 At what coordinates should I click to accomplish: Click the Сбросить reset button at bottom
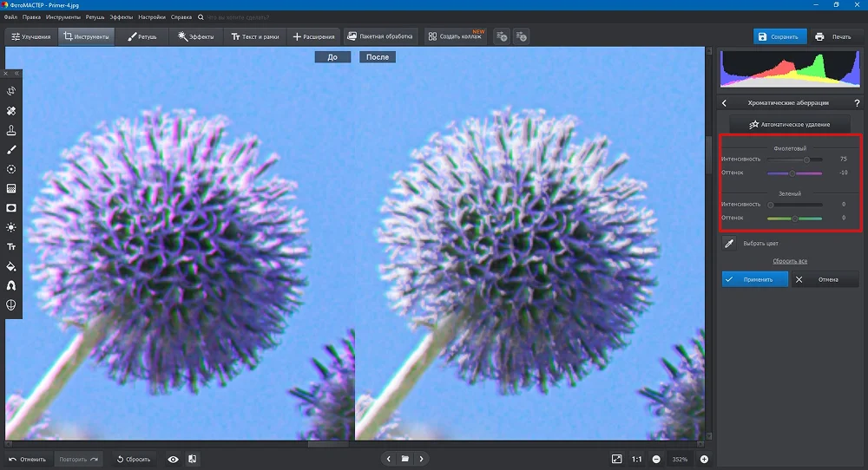pos(134,459)
